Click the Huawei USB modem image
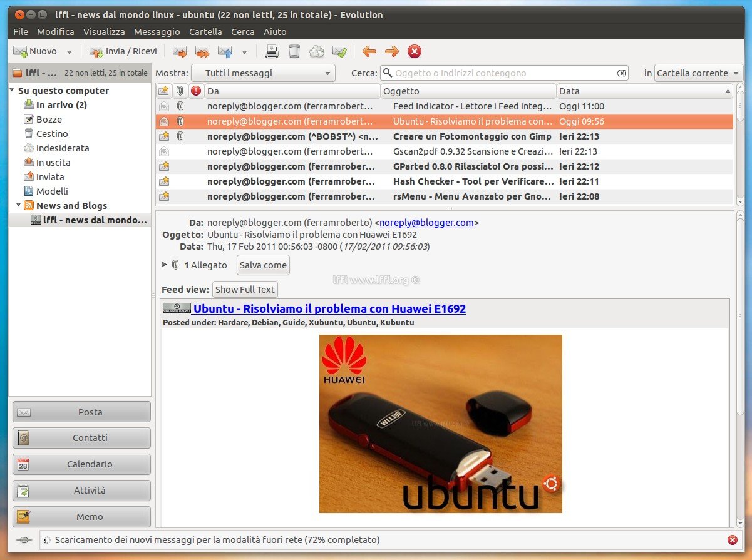This screenshot has width=752, height=560. [x=441, y=424]
